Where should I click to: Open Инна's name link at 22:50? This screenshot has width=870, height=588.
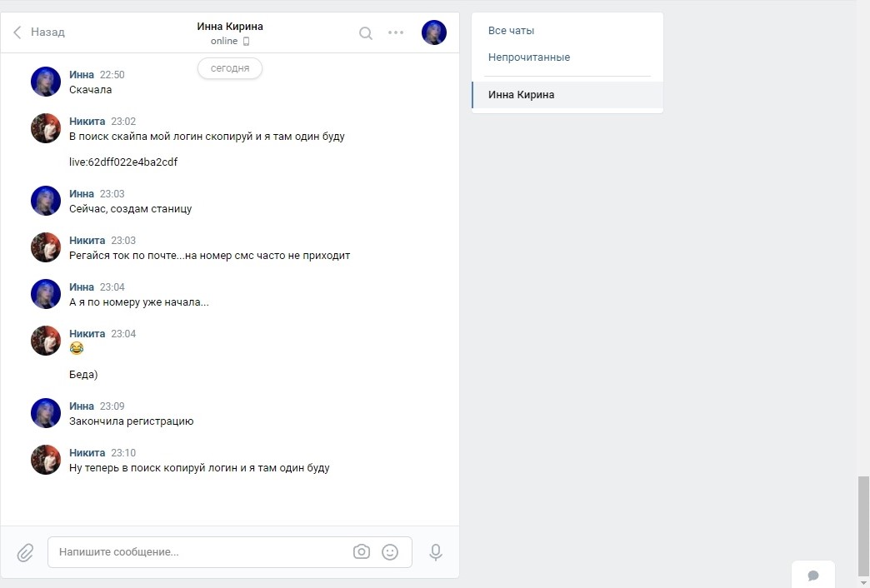(82, 74)
